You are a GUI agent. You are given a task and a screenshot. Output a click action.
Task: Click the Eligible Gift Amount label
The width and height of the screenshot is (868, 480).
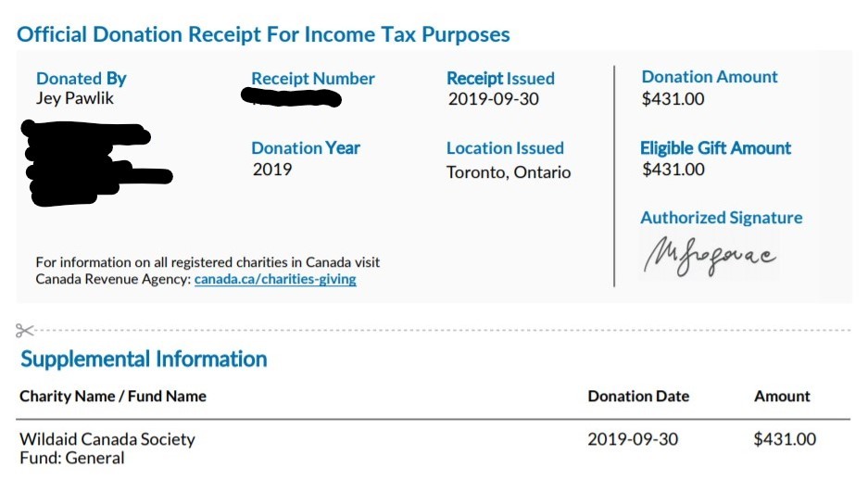tap(715, 148)
